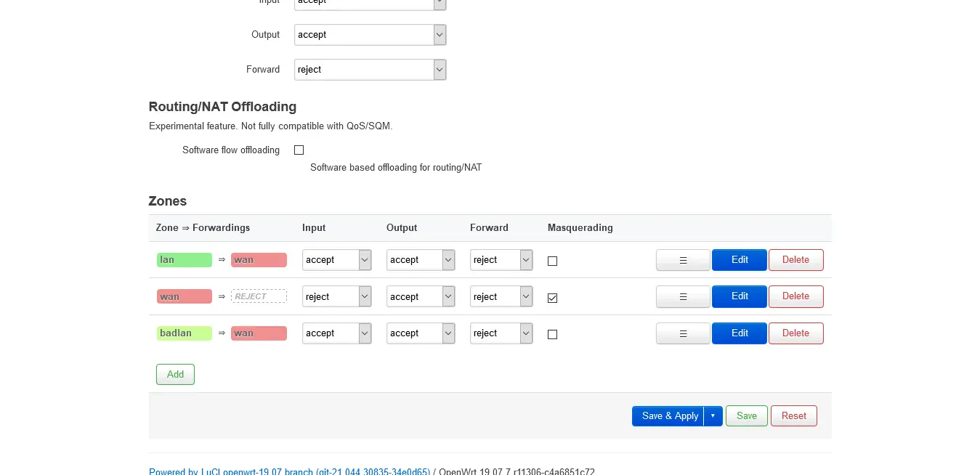The width and height of the screenshot is (980, 475).
Task: Click the Zones section heading
Action: [168, 201]
